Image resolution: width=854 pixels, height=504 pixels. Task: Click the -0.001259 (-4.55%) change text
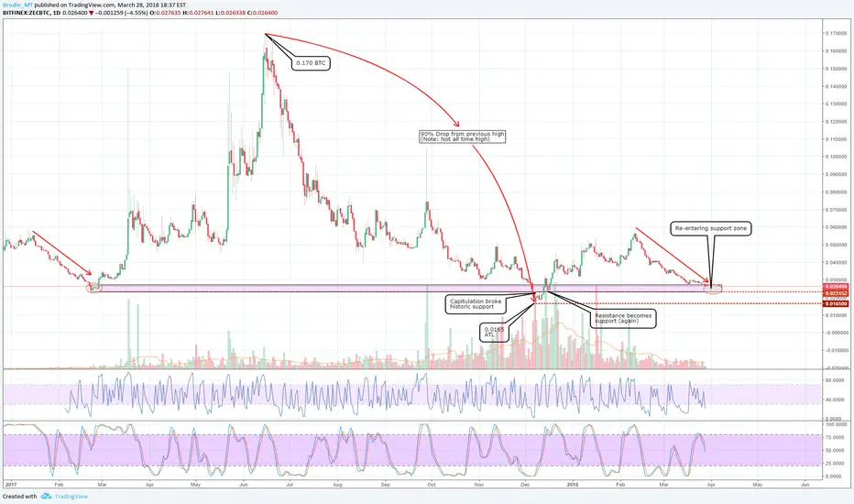(121, 12)
